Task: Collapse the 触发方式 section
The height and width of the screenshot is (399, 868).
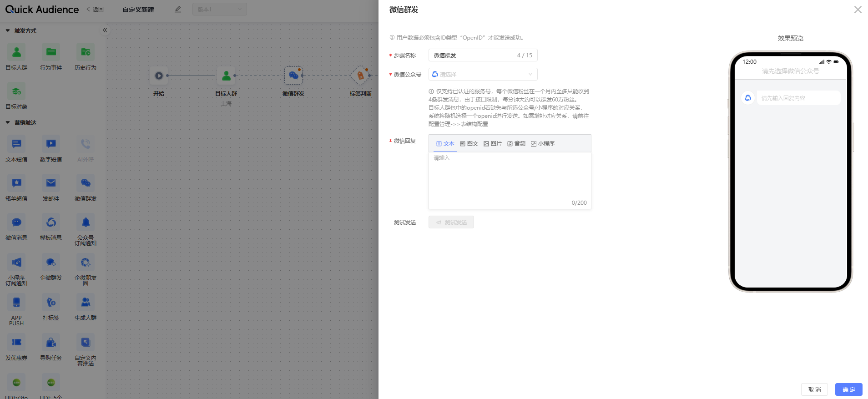Action: 8,30
